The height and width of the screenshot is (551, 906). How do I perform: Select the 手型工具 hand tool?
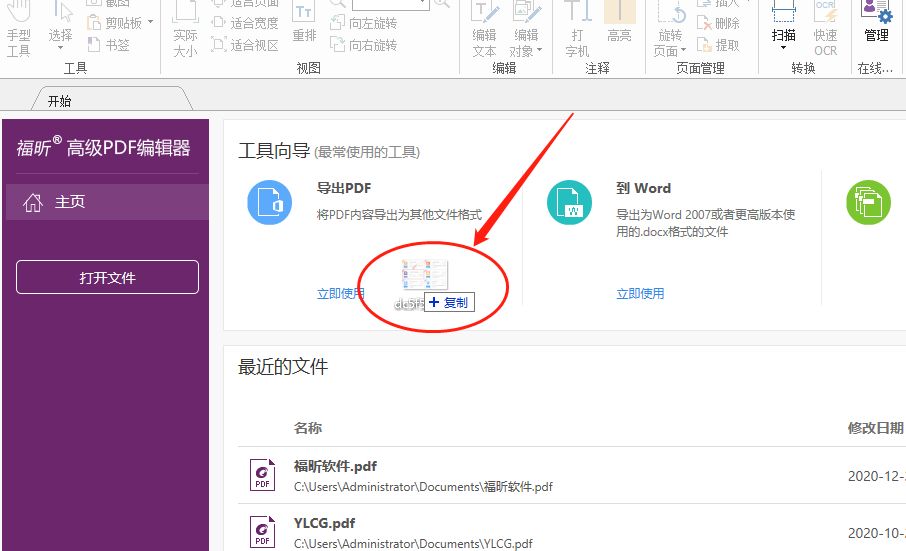[x=18, y=30]
